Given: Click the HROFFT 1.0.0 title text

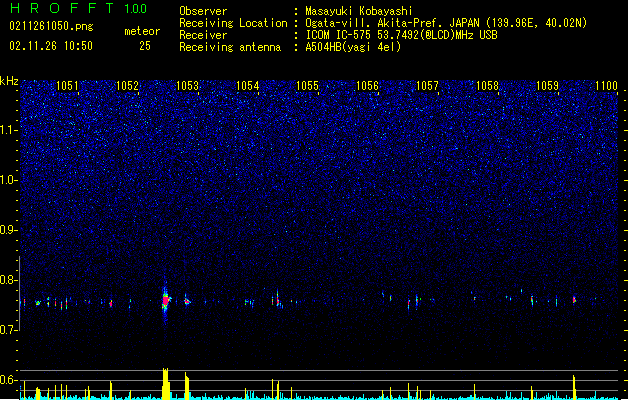Looking at the screenshot, I should (78, 8).
